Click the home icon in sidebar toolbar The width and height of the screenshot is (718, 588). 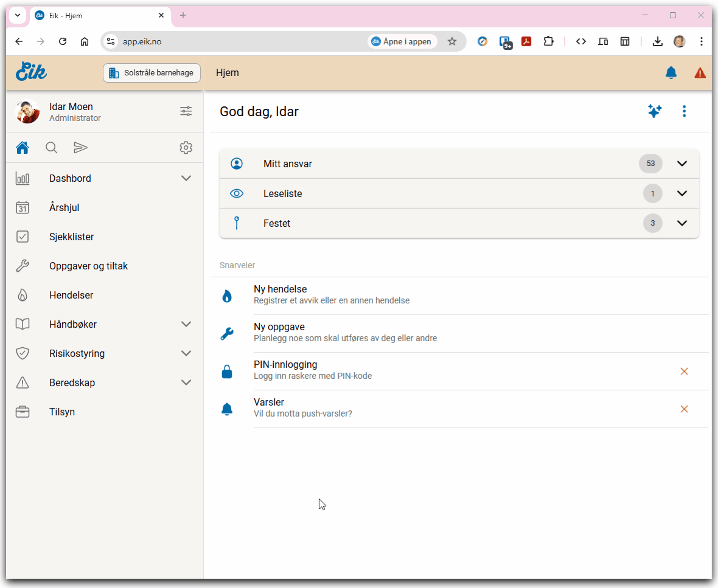click(x=23, y=148)
